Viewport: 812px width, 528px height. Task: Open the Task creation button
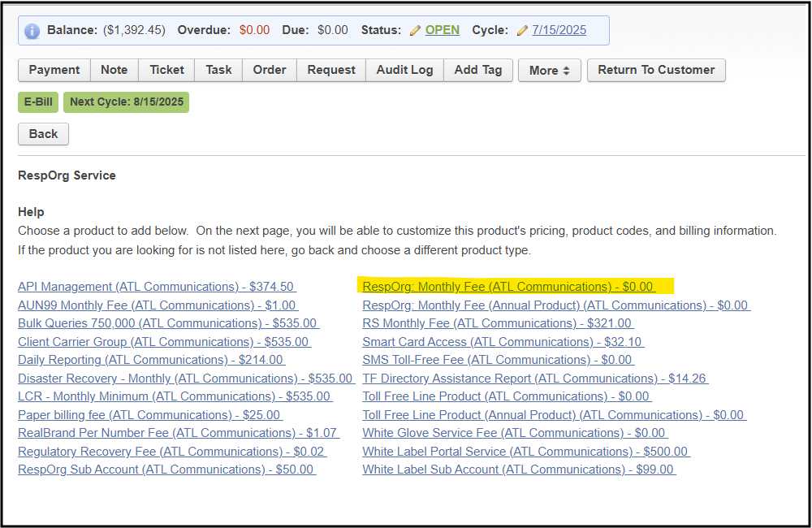point(218,70)
